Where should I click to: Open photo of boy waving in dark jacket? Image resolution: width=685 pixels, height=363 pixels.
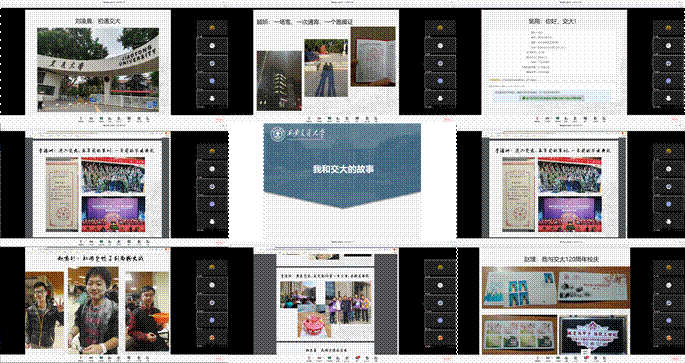point(45,311)
